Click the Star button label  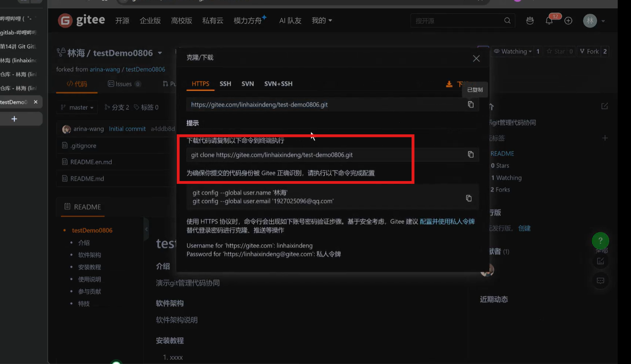pos(560,51)
